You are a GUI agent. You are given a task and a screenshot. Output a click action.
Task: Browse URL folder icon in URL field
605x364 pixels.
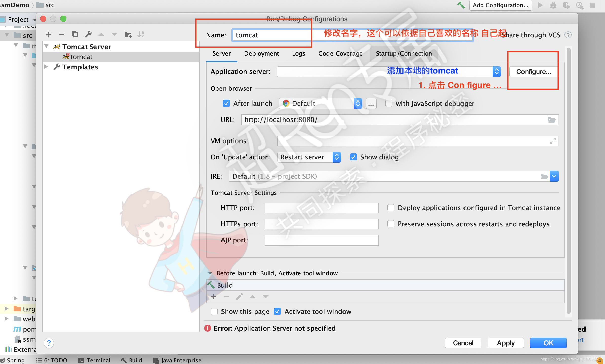552,119
